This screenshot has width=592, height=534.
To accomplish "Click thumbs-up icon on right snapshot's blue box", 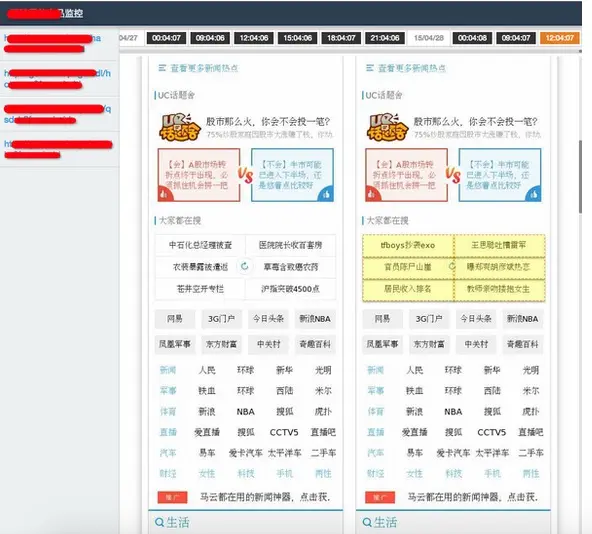I will click(x=534, y=194).
